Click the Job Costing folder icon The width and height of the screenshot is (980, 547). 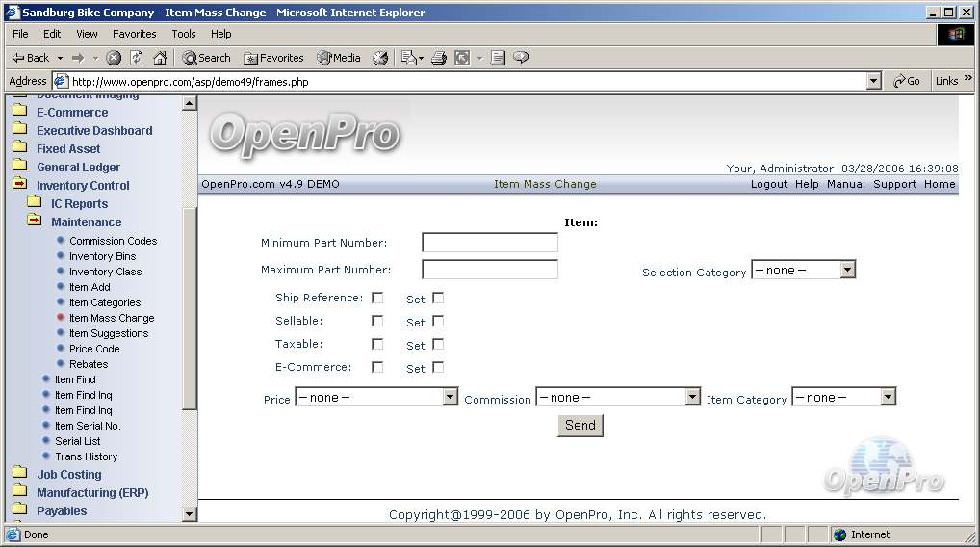(x=19, y=474)
